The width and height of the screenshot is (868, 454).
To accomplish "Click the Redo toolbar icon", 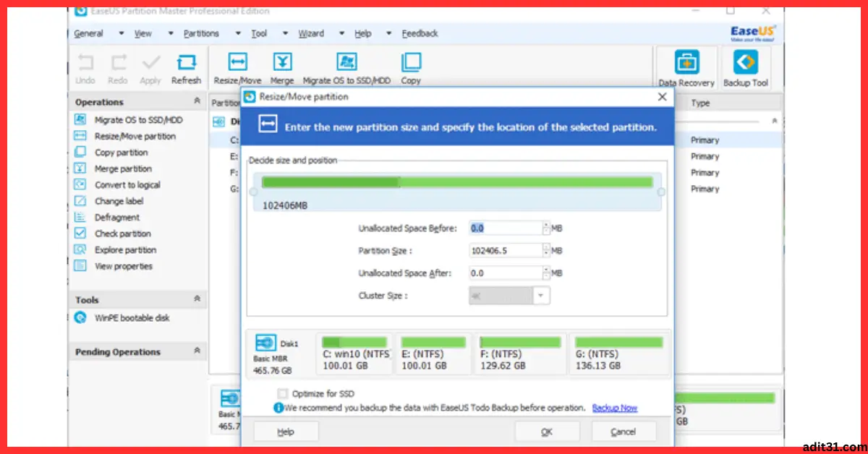I will 118,63.
